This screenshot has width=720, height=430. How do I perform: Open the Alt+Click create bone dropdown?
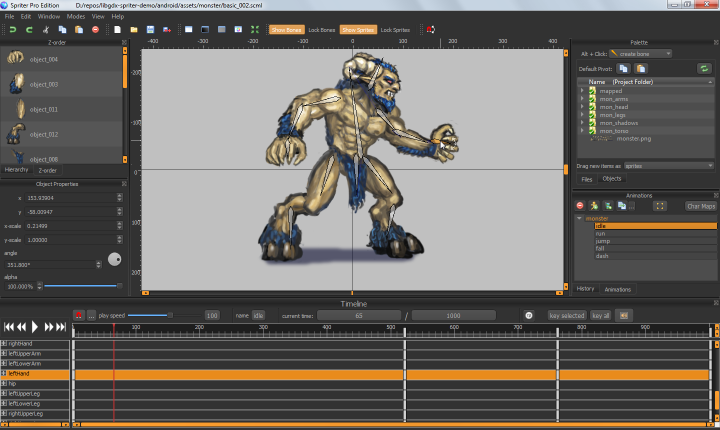click(641, 54)
